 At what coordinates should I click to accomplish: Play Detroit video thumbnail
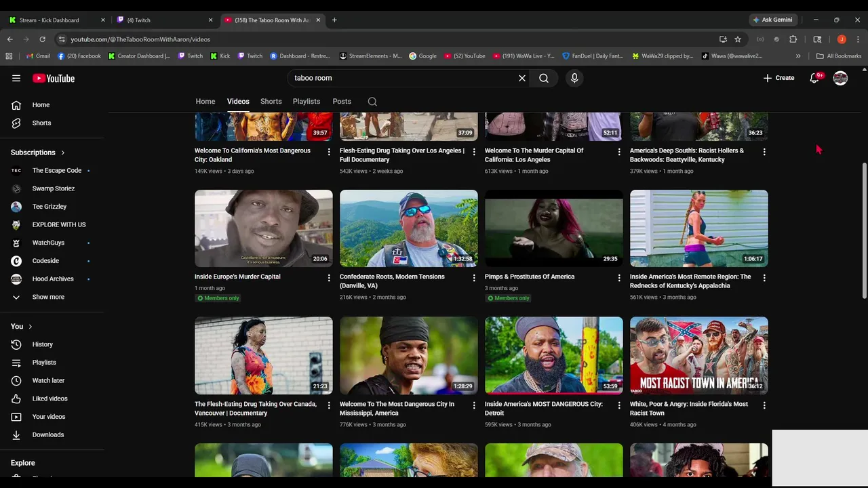(x=554, y=356)
